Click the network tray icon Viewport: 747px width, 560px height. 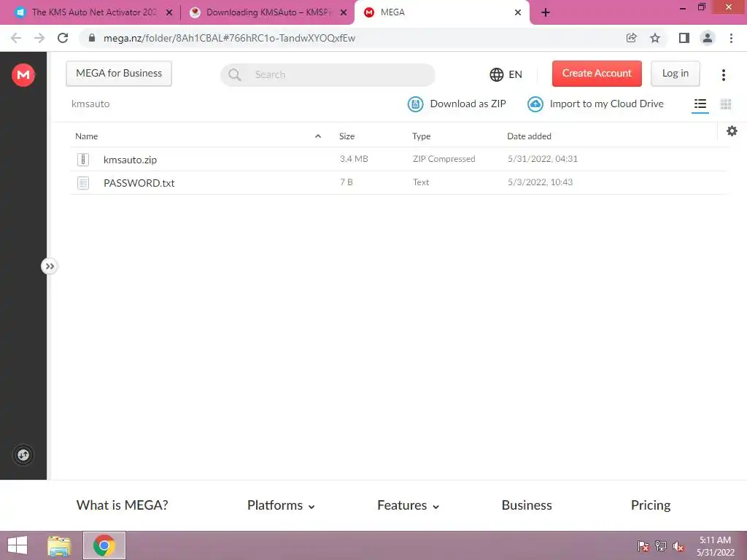[660, 546]
